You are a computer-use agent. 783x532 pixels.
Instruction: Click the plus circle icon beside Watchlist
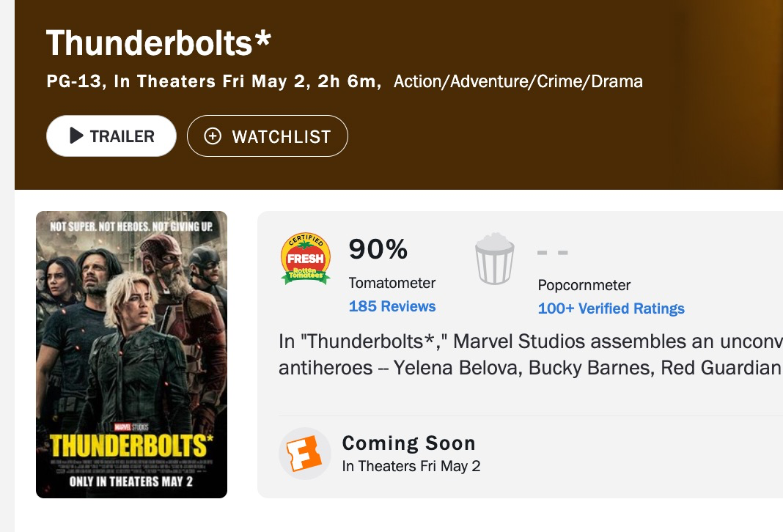tap(213, 136)
